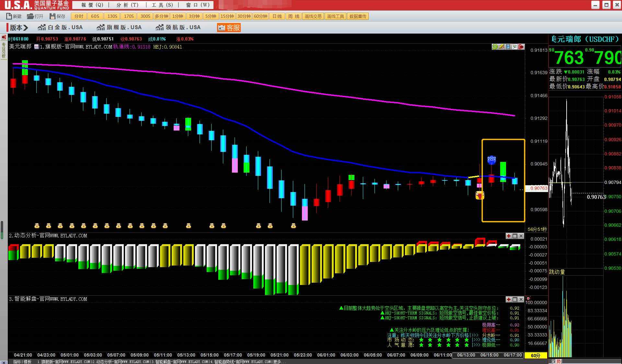Click the plus icon on the 智能解盘 panel
This screenshot has width=622, height=364.
point(509,299)
